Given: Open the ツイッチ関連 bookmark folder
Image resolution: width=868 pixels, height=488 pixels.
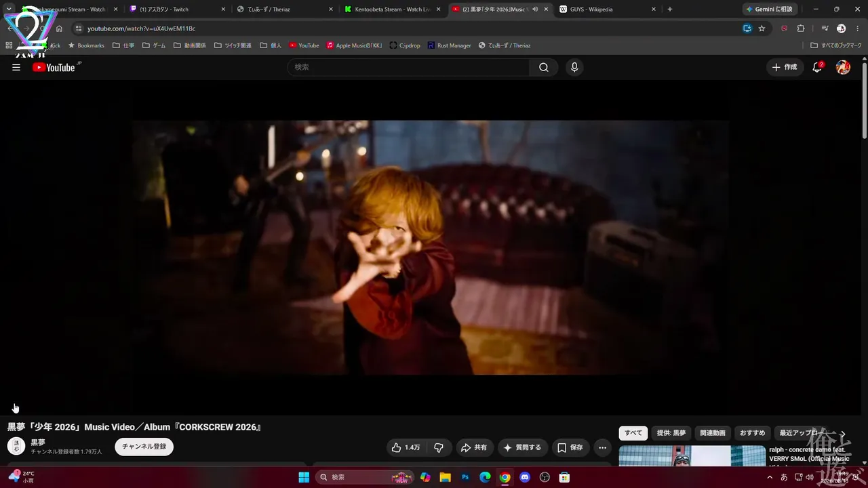Looking at the screenshot, I should [233, 45].
